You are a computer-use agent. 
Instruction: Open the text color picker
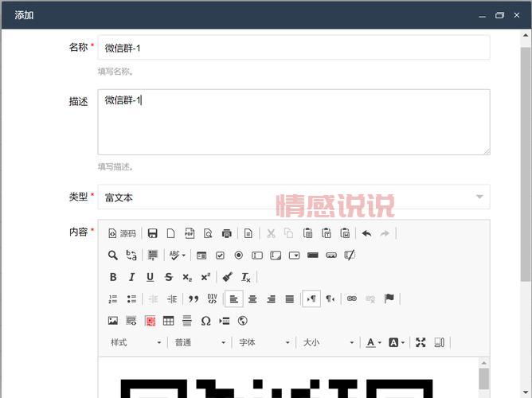(x=374, y=342)
